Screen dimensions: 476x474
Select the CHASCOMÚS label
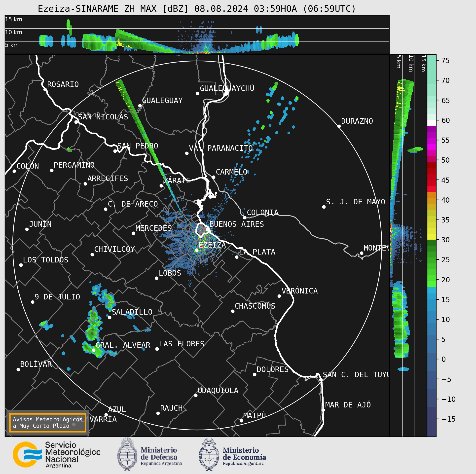click(255, 306)
